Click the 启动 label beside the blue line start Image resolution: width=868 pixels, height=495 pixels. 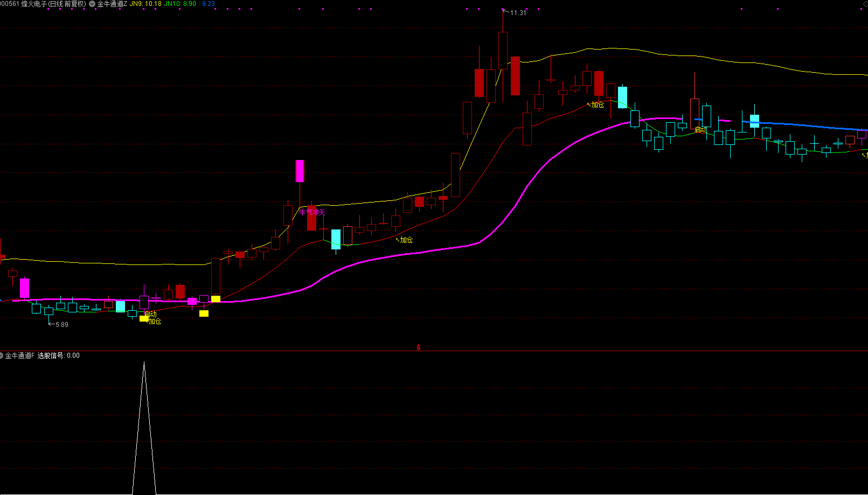pos(701,130)
